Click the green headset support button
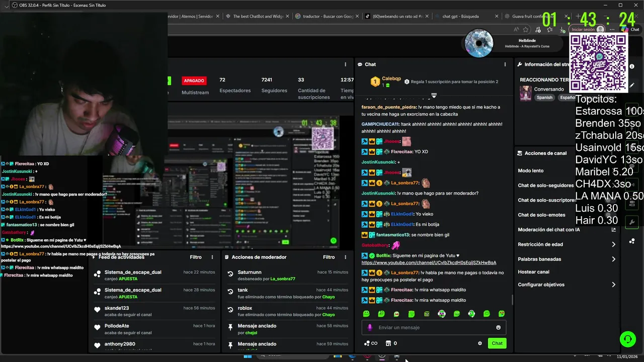The height and width of the screenshot is (362, 644). pos(627,339)
